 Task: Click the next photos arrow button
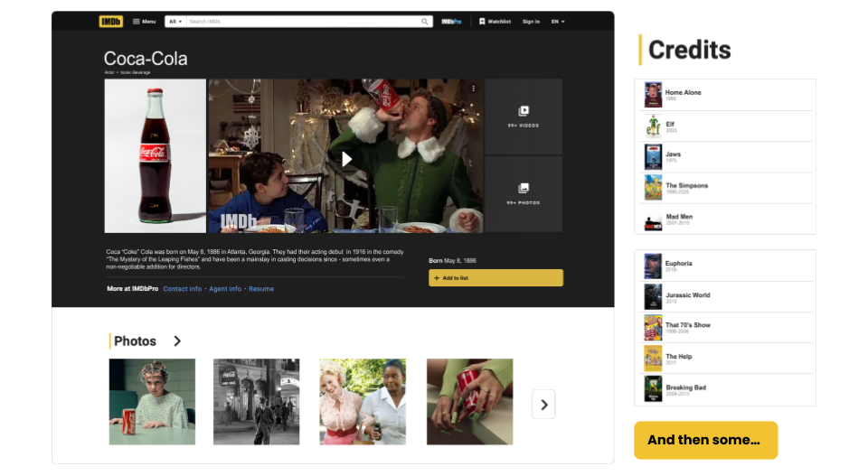pyautogui.click(x=543, y=405)
